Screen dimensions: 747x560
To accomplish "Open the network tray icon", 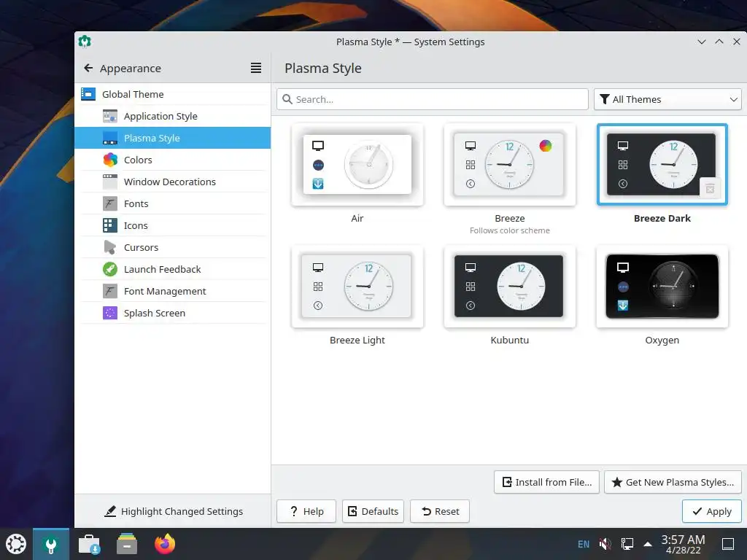I will (627, 544).
